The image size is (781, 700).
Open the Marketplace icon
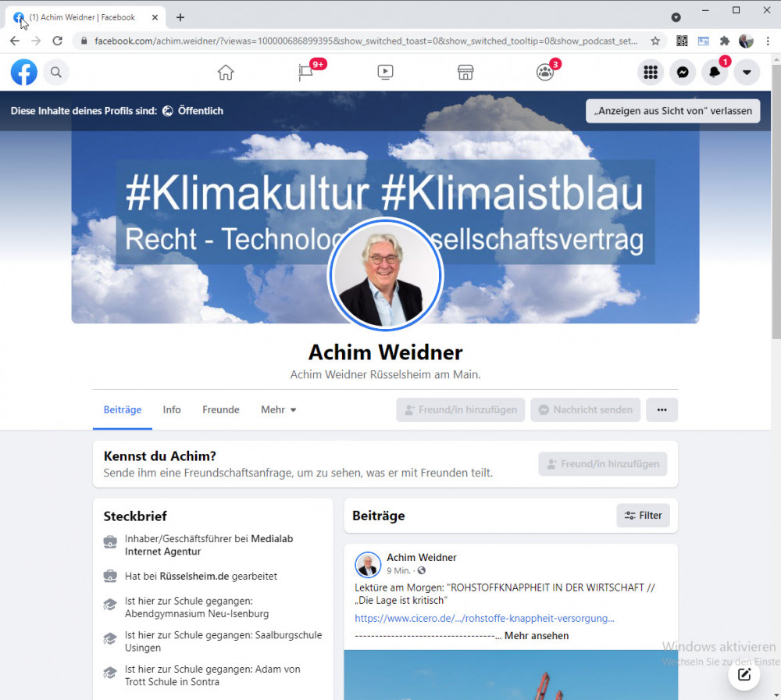click(465, 73)
